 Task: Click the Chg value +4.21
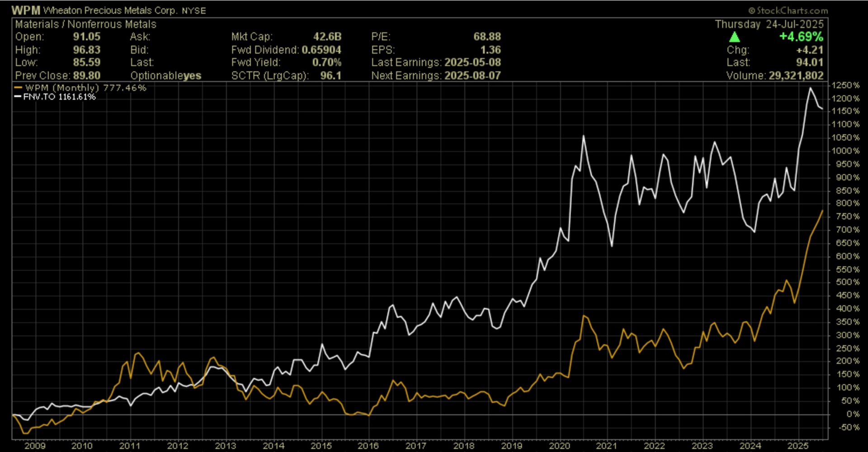point(810,50)
